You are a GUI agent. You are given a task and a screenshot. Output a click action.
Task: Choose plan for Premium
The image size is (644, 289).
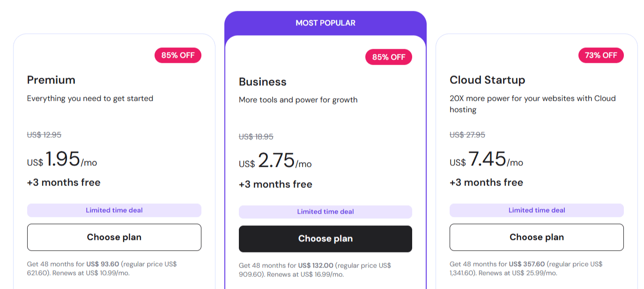click(114, 237)
